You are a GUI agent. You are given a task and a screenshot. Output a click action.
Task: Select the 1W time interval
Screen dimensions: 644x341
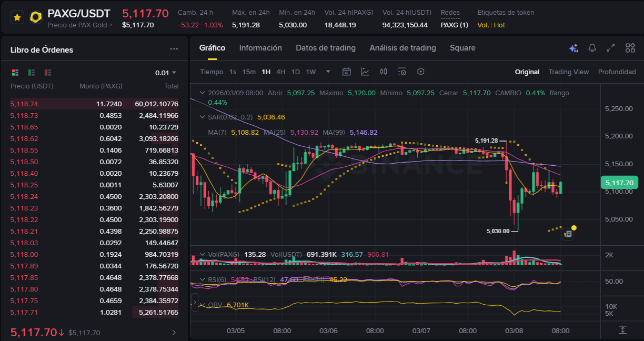tap(311, 72)
